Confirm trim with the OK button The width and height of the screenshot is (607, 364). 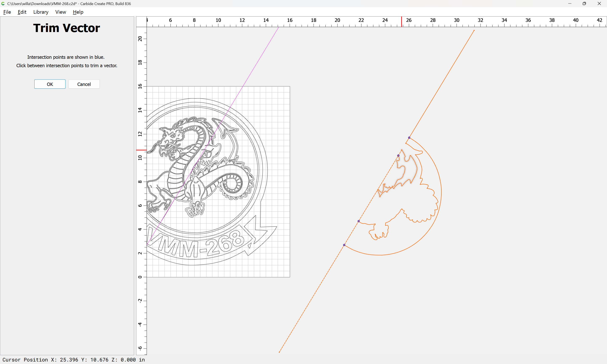(x=50, y=84)
